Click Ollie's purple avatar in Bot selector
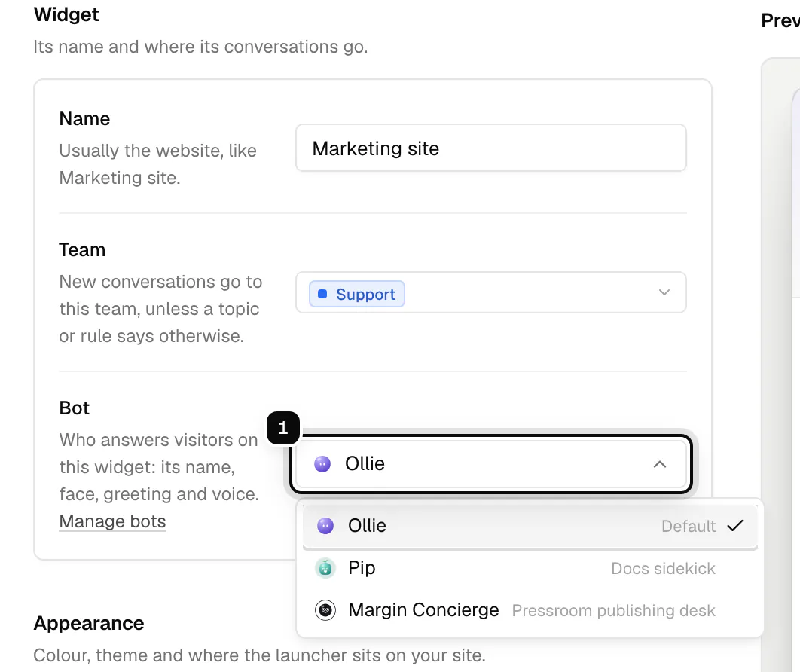This screenshot has width=800, height=672. pos(322,464)
